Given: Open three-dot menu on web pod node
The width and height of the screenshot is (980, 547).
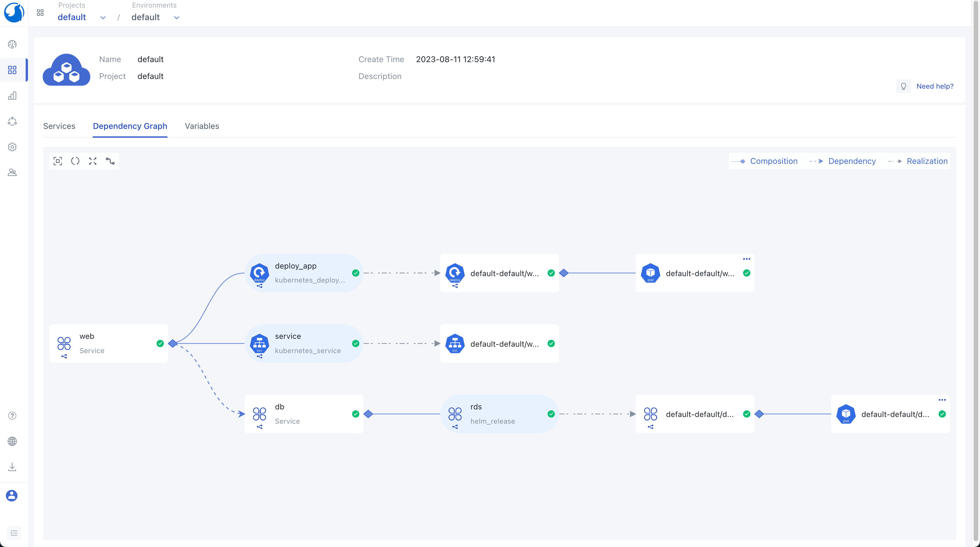Looking at the screenshot, I should pyautogui.click(x=746, y=259).
